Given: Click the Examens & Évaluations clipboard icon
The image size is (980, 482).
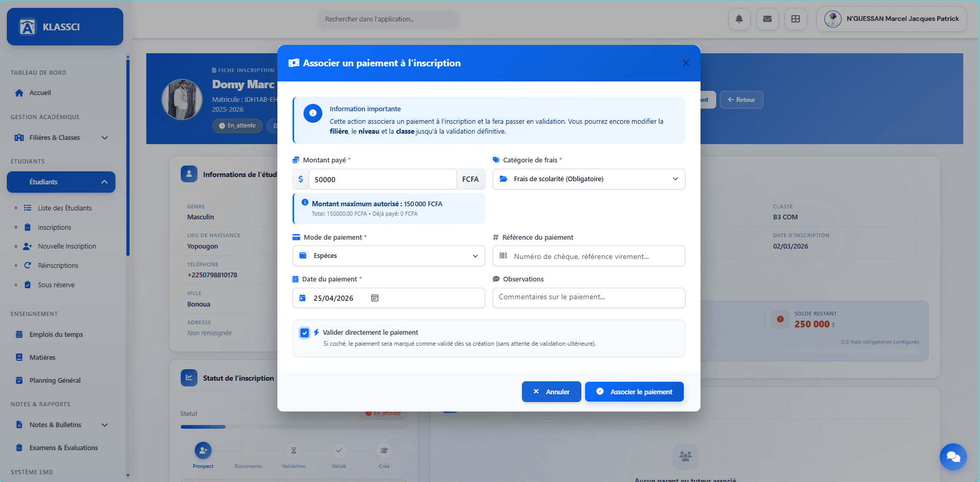Looking at the screenshot, I should pos(19,448).
